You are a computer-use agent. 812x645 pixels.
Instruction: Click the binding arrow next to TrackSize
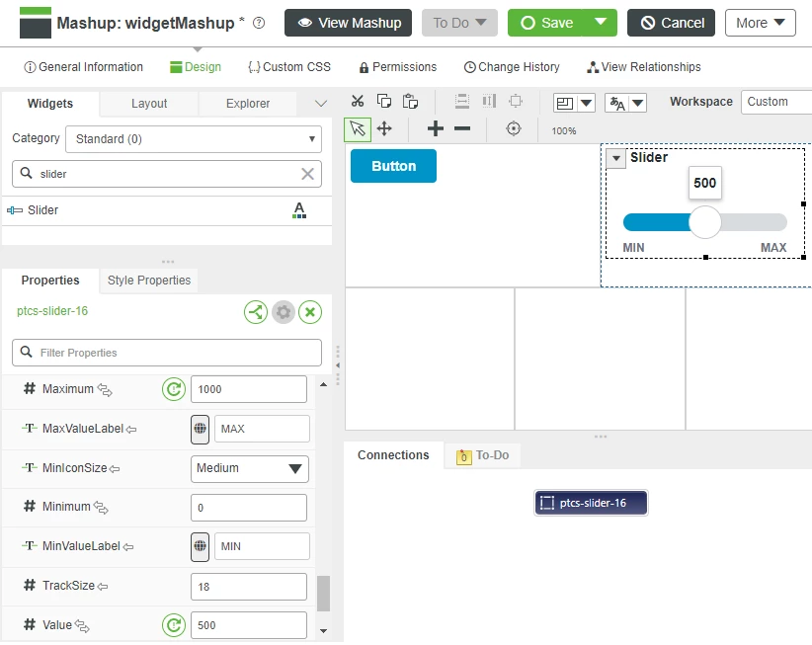(103, 586)
